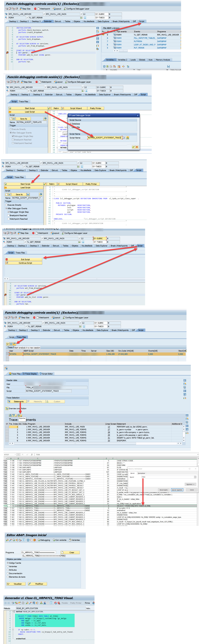Click new script page icon beside RSTPDA_SCRIPT_TEMPLATE Save As

click(x=11, y=119)
